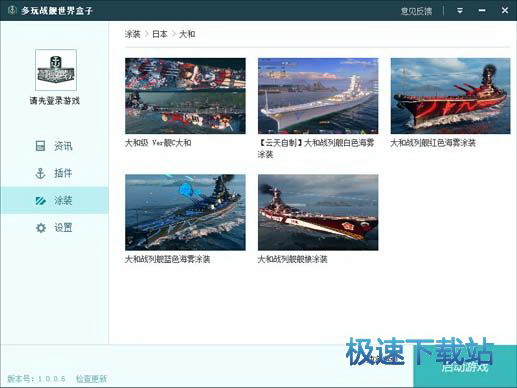This screenshot has width=517, height=388.
Task: Click the 大和战列舰红色海雾涂装 caption
Action: pyautogui.click(x=433, y=143)
